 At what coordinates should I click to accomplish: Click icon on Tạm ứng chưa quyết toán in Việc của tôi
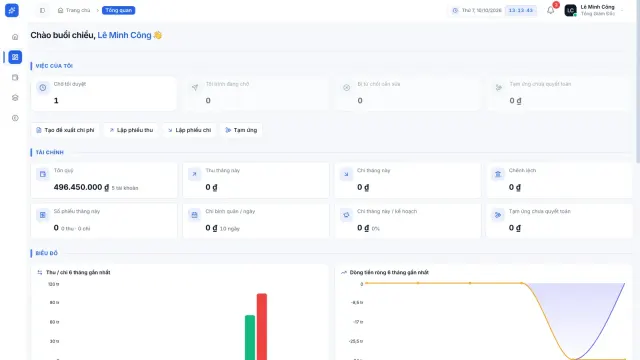coord(498,88)
